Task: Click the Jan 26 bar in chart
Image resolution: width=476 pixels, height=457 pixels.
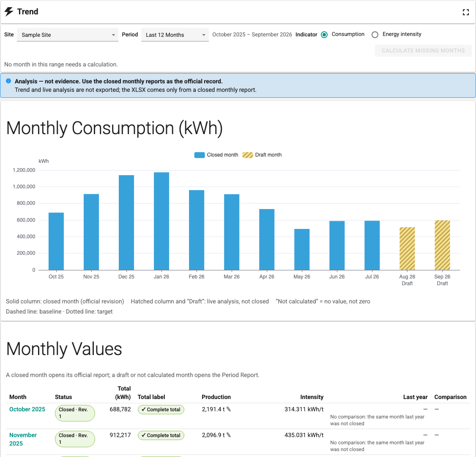Action: [161, 221]
